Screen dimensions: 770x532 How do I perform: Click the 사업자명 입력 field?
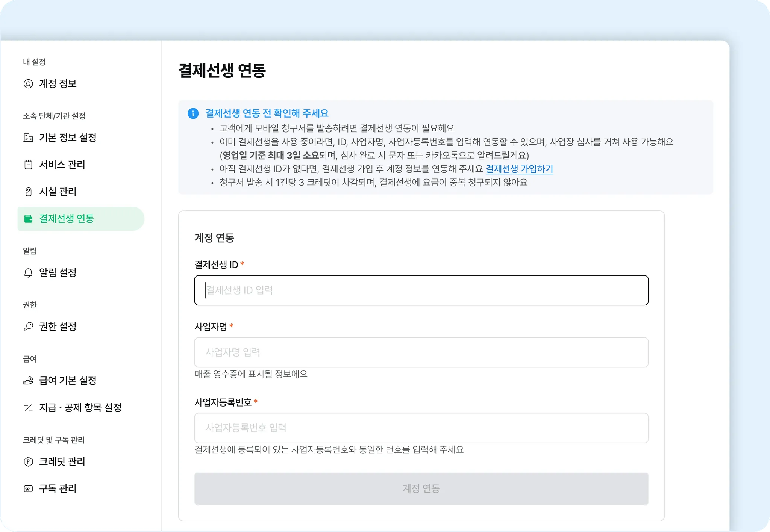tap(421, 352)
